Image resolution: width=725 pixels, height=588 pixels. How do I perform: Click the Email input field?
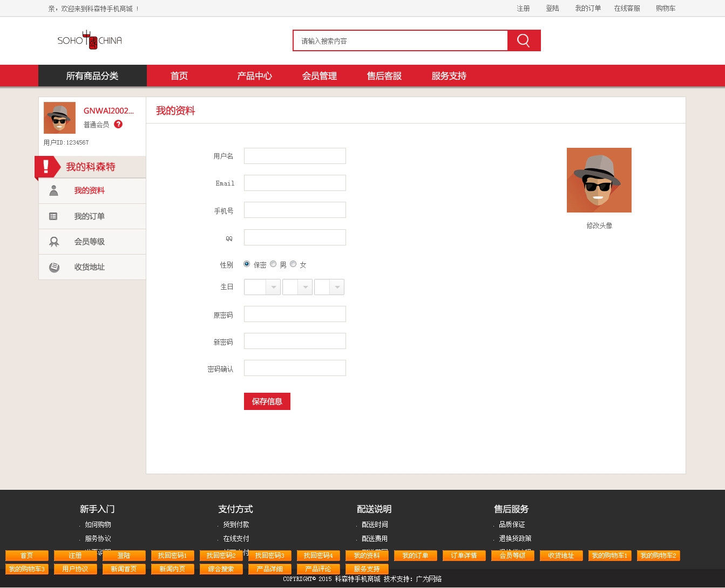pos(295,183)
